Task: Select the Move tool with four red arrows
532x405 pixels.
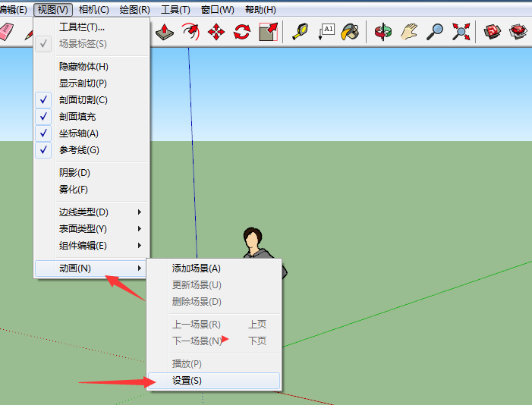Action: tap(216, 33)
